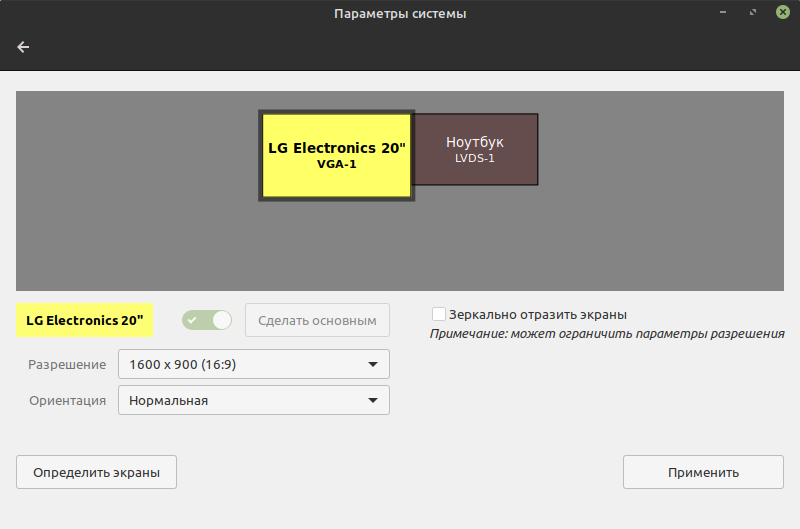Click the Примечание note about resolution limits
This screenshot has width=800, height=529.
pyautogui.click(x=607, y=334)
